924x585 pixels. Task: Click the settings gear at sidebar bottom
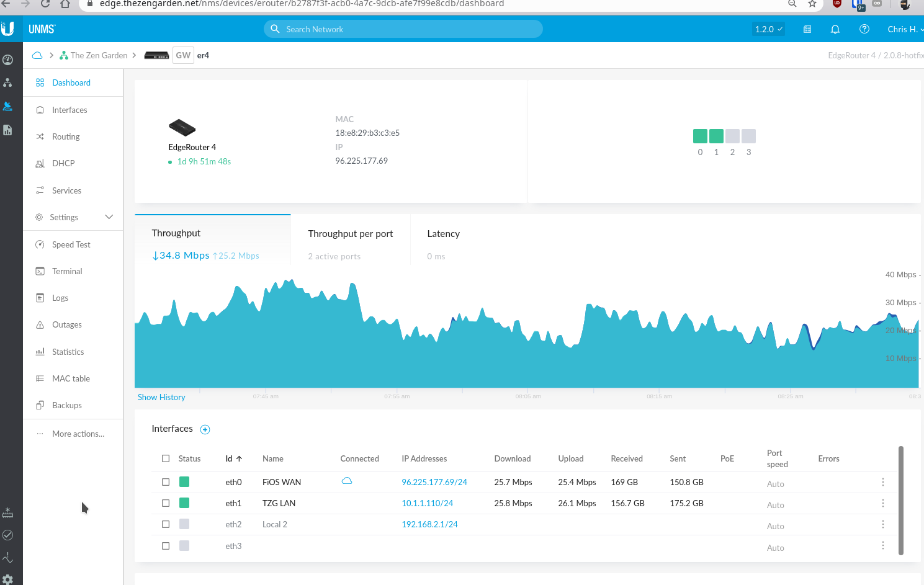point(7,579)
